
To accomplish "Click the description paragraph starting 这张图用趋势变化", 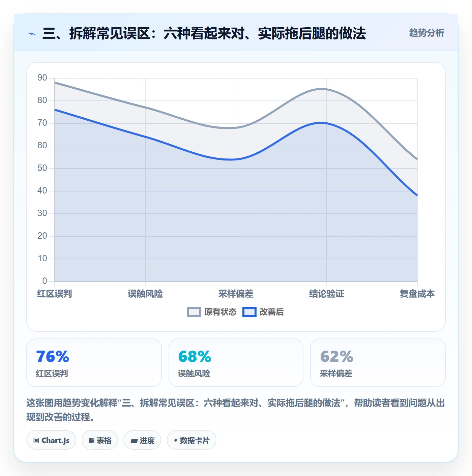I will [236, 410].
